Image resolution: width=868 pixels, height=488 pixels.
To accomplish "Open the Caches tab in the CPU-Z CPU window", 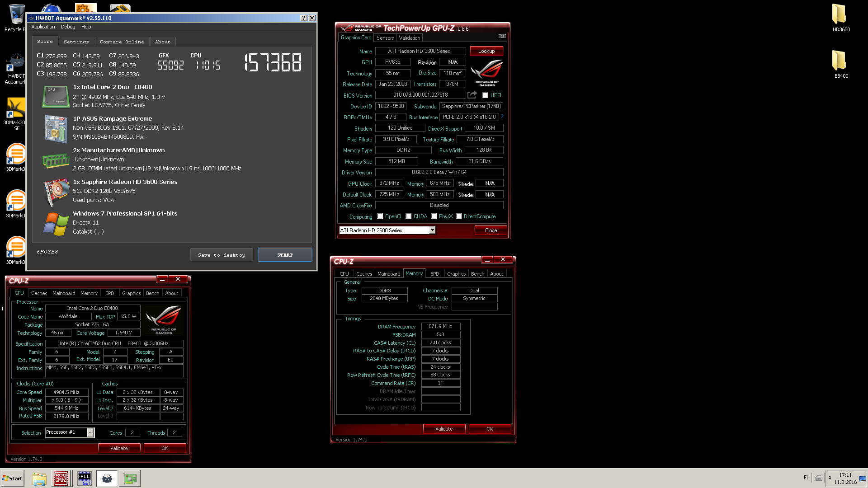I will pos(39,293).
